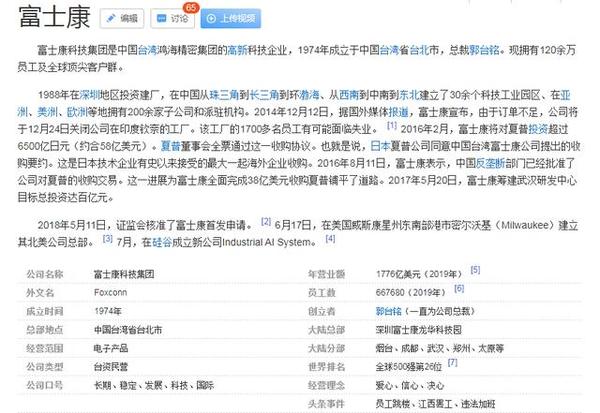Click the 台资民营 company type value
Screen dimensions: 600x413
pos(111,367)
